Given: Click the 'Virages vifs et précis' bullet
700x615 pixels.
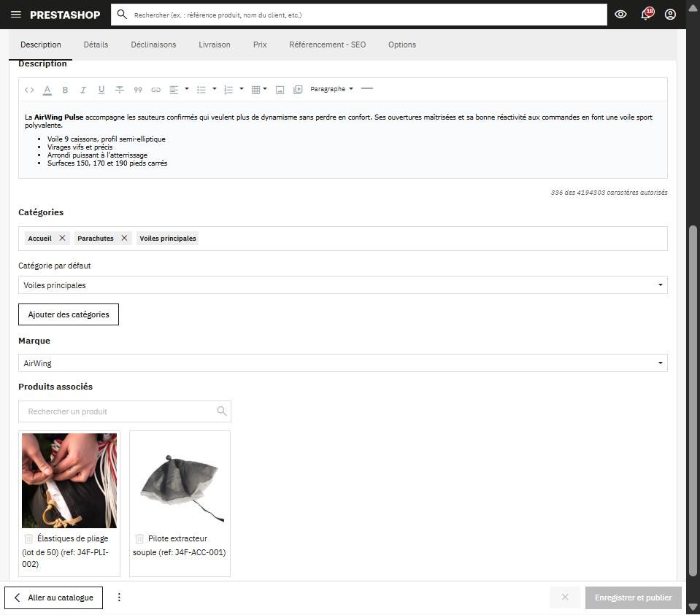Looking at the screenshot, I should pos(80,147).
